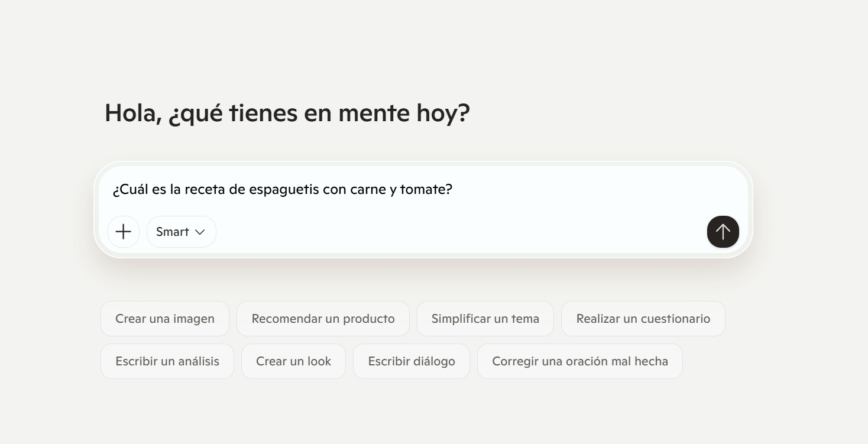Click the 'Escribir diálogo' suggestion
Image resolution: width=868 pixels, height=444 pixels.
coord(412,361)
